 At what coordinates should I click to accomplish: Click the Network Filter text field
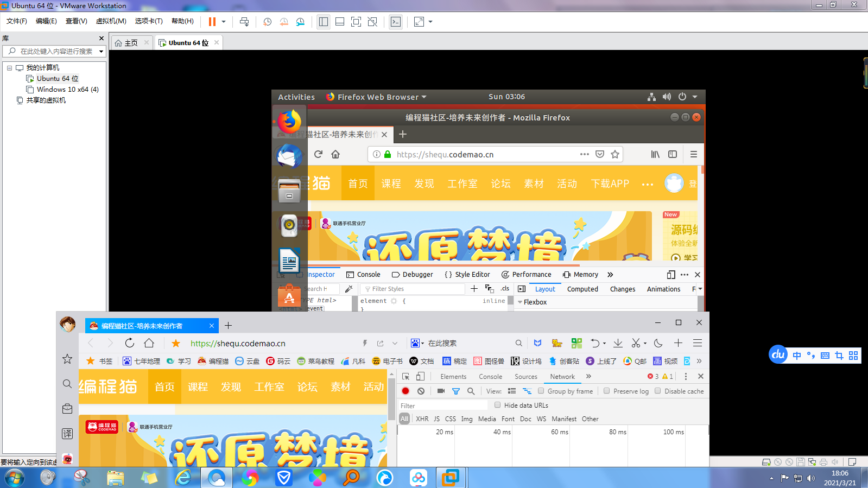tap(443, 405)
